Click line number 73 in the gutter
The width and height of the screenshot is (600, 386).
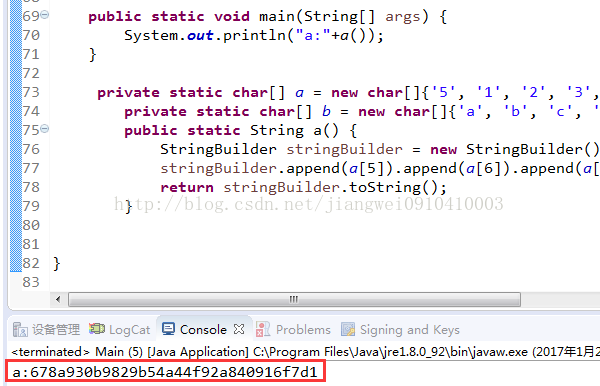click(x=31, y=92)
